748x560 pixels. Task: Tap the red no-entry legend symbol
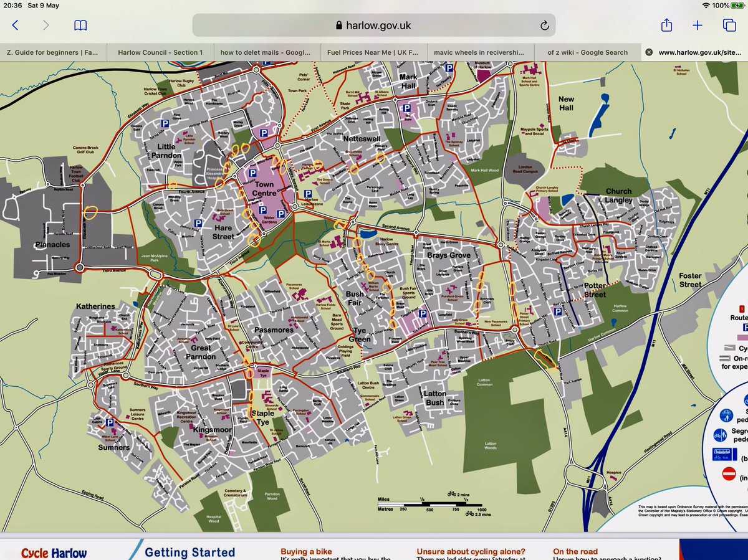coord(729,472)
